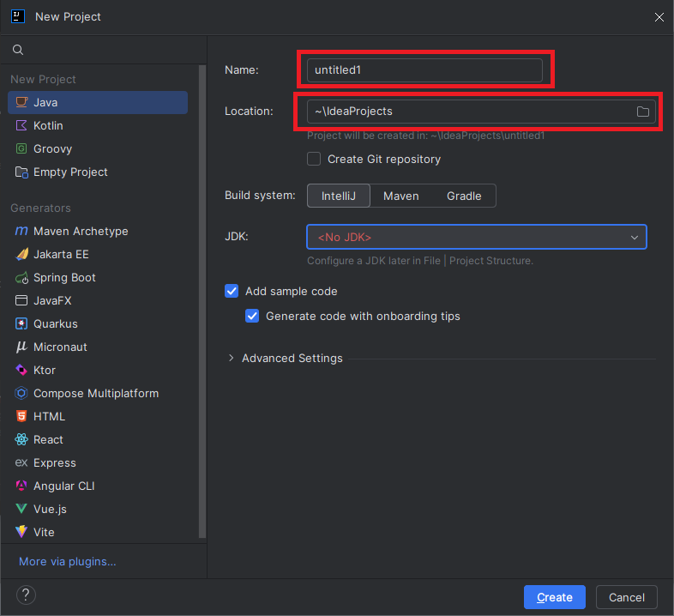
Task: Pick the HTML generator
Action: [x=98, y=416]
